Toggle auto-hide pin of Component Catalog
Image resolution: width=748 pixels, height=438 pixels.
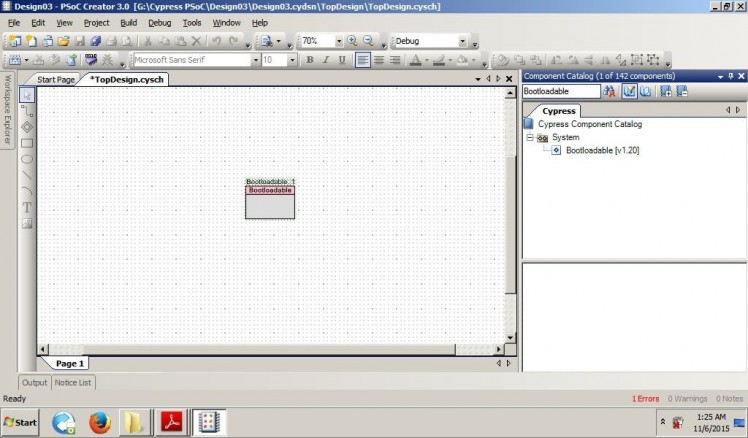pos(731,76)
